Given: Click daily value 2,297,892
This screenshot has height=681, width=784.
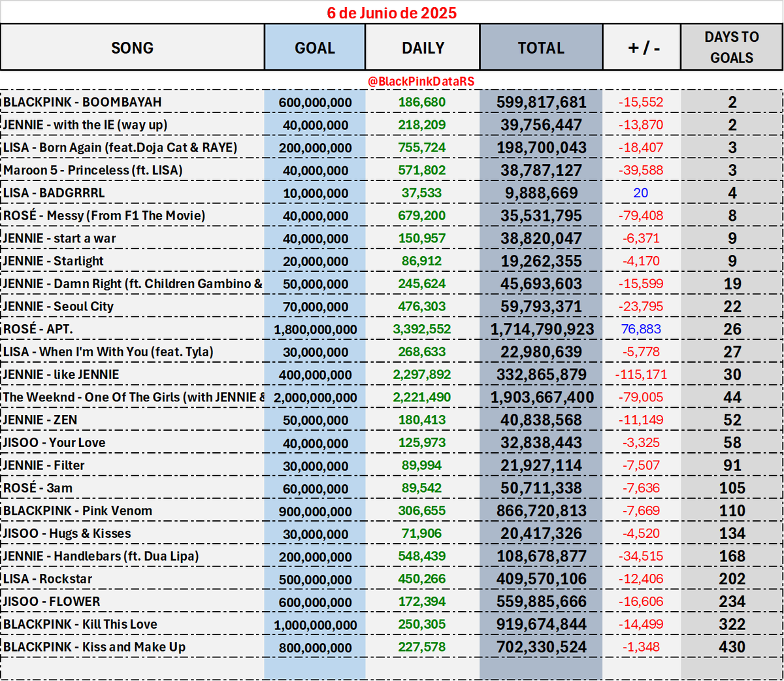Looking at the screenshot, I should (x=422, y=374).
